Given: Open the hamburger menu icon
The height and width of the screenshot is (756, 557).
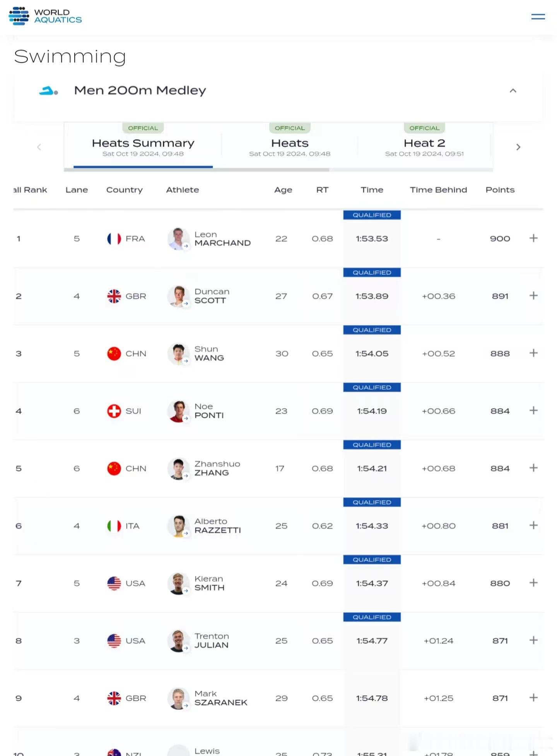Looking at the screenshot, I should 538,17.
